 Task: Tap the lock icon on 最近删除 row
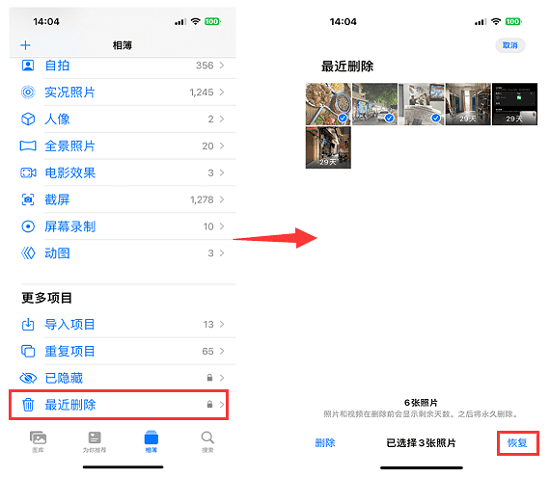(x=209, y=404)
